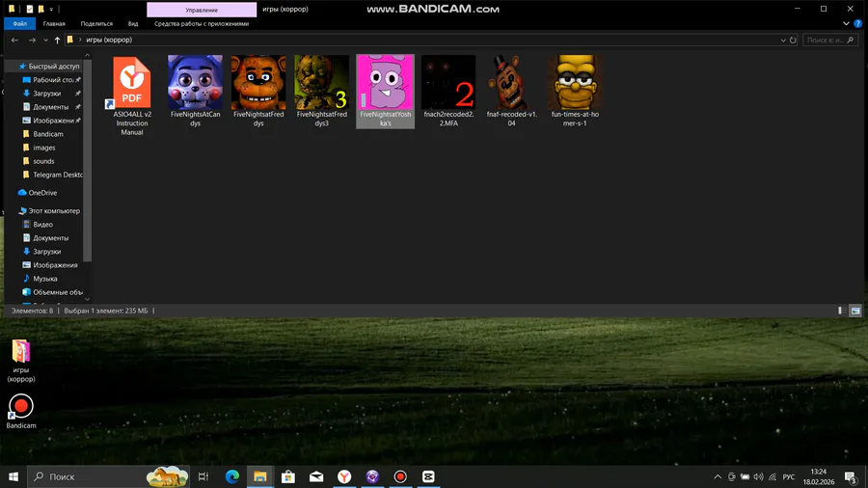The height and width of the screenshot is (488, 868).
Task: Open File Explorer taskbar icon
Action: point(260,476)
